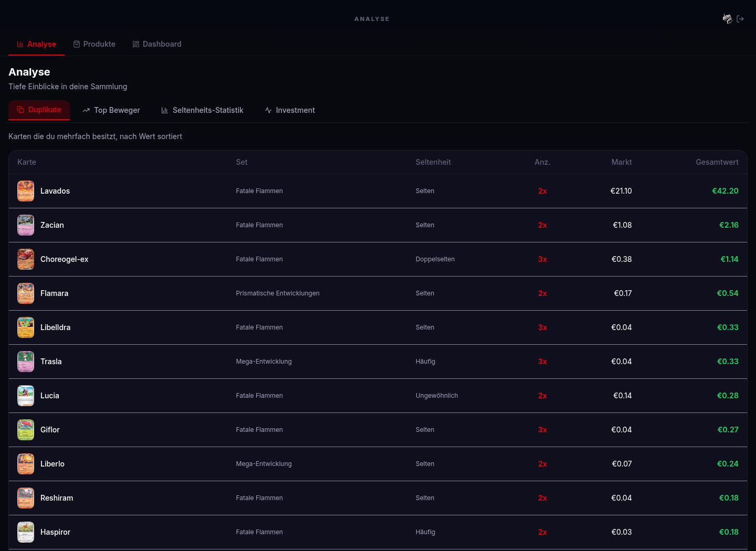Click the Anz. column header

542,162
